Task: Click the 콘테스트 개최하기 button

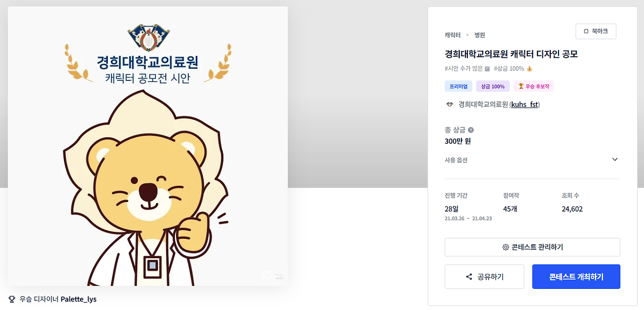Action: pyautogui.click(x=576, y=277)
